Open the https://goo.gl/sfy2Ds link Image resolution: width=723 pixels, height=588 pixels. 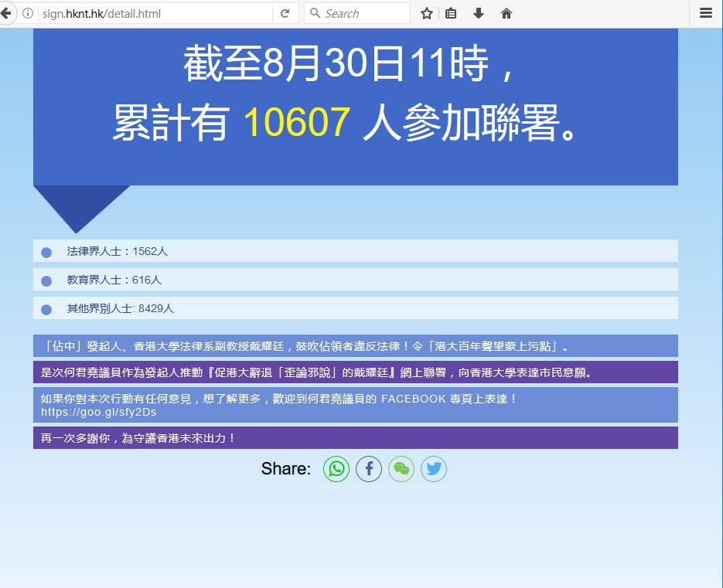click(x=99, y=412)
